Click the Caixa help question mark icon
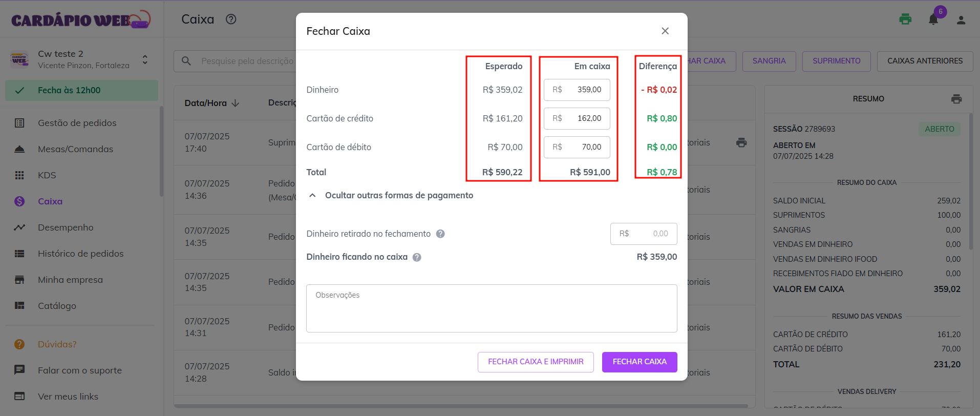The image size is (980, 416). 231,19
